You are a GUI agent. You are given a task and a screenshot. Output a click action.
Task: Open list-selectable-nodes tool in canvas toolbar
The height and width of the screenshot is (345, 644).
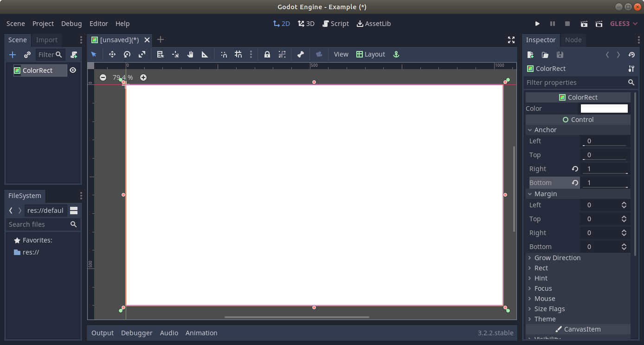[161, 54]
